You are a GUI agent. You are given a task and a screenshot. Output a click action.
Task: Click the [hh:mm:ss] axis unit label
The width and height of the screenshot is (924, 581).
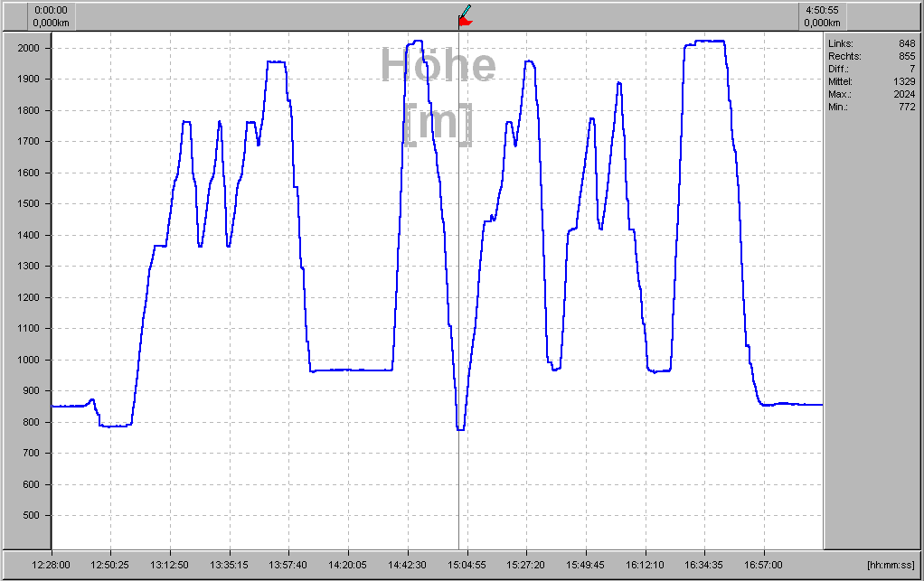pos(891,565)
